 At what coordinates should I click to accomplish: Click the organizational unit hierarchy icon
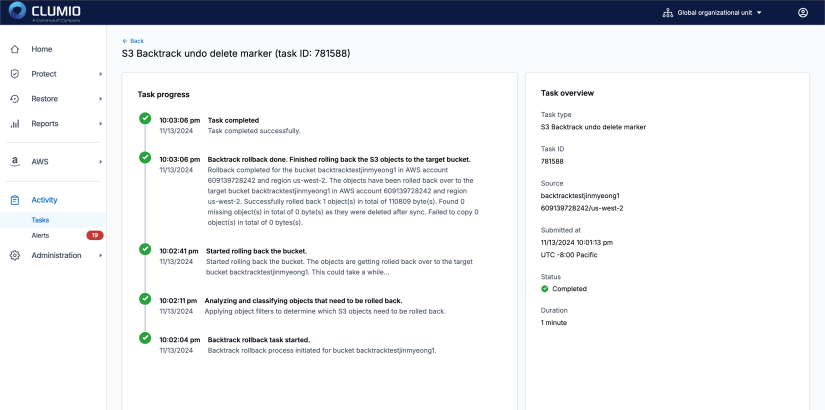tap(668, 13)
